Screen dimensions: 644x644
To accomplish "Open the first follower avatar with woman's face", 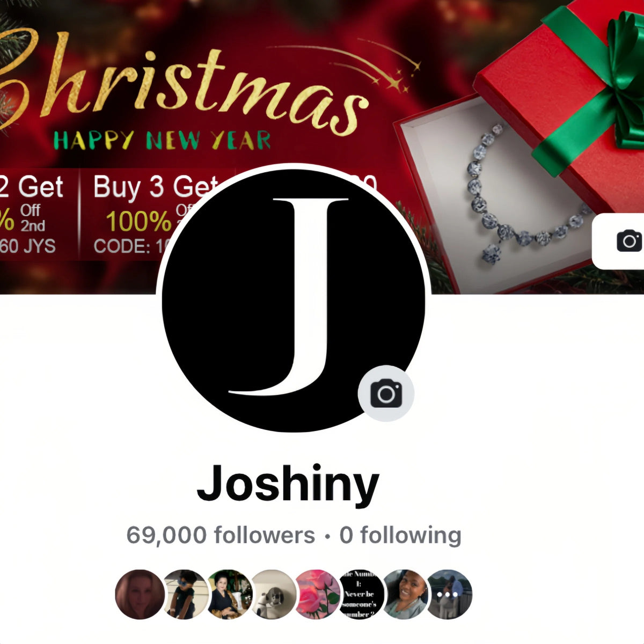I will [140, 595].
